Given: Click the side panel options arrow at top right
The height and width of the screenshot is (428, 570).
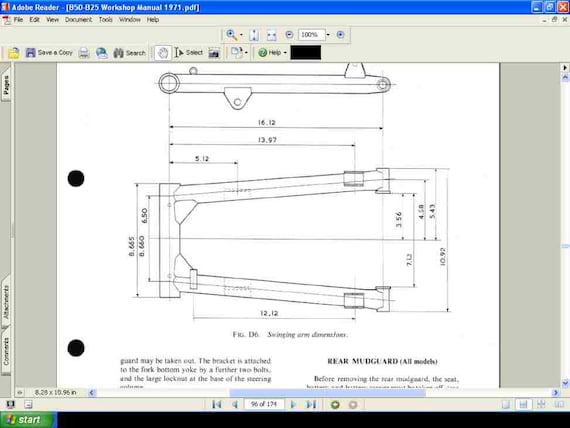Looking at the screenshot, I should click(x=565, y=68).
